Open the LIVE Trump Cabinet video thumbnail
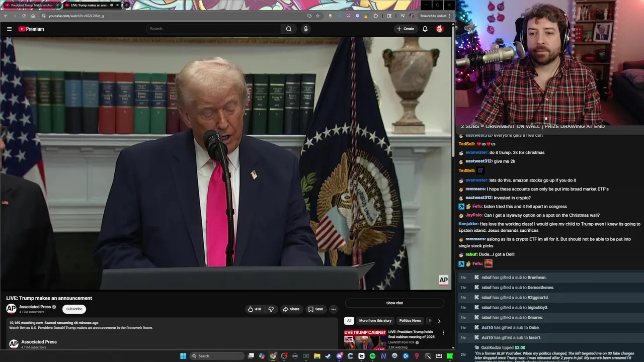 [365, 340]
